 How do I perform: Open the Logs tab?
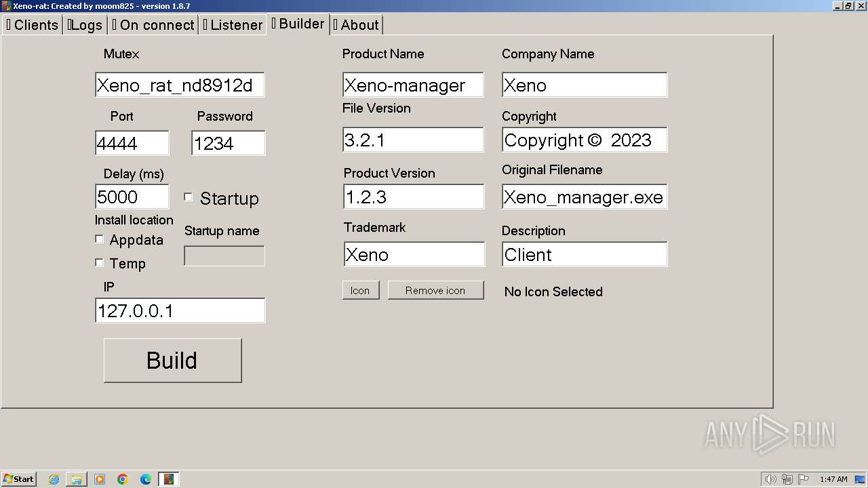click(x=85, y=25)
